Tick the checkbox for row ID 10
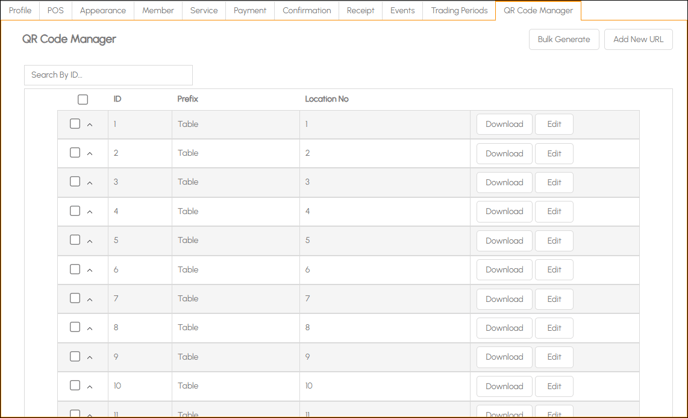The image size is (688, 418). [x=75, y=386]
